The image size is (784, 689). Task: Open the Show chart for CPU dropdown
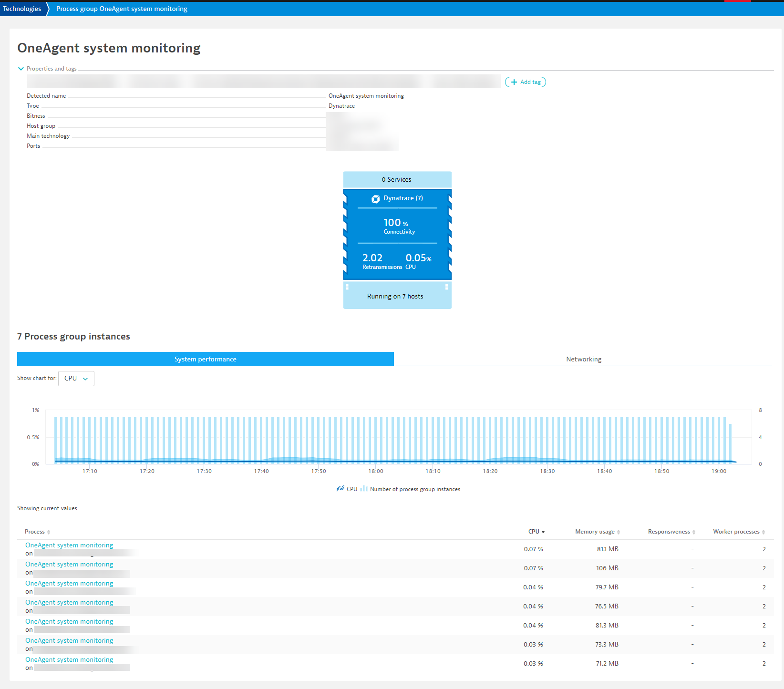click(x=76, y=379)
